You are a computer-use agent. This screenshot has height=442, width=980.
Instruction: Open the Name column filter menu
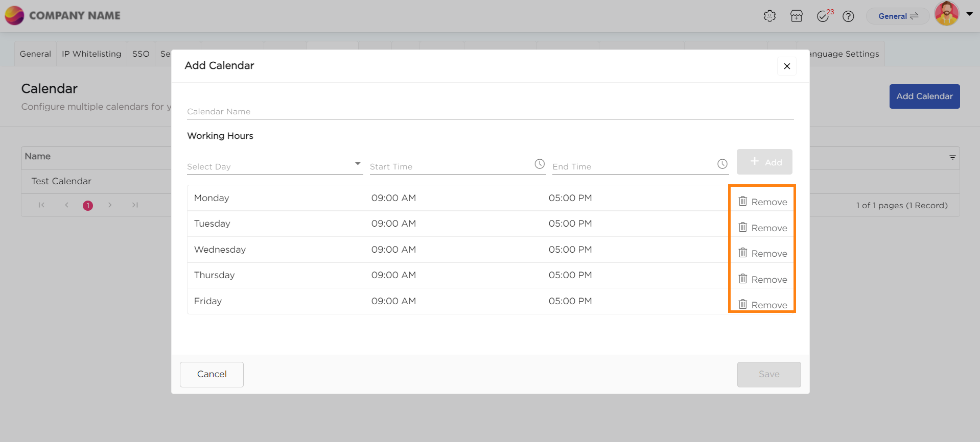952,157
